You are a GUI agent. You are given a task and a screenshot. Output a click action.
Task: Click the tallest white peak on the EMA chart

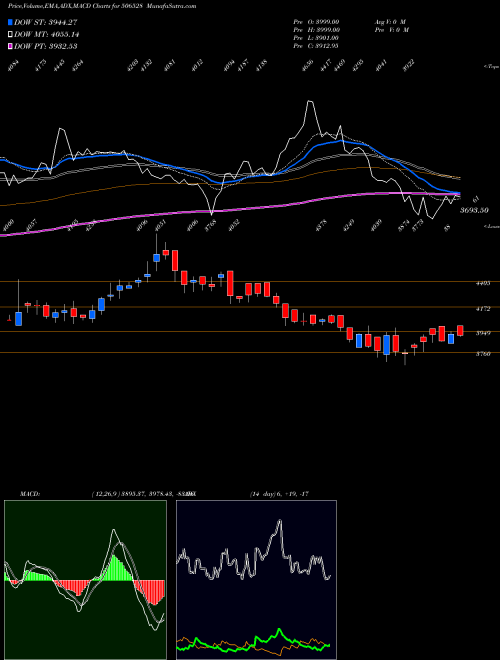pos(310,101)
